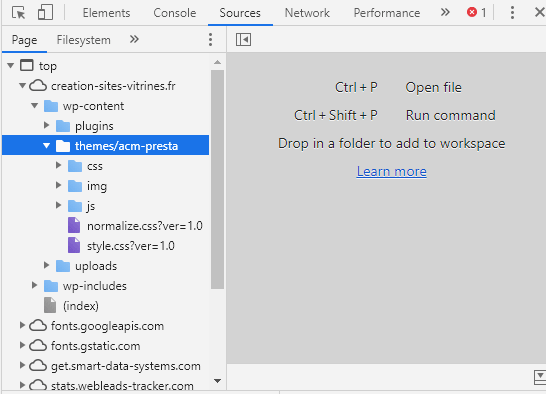546x394 pixels.
Task: Hide the navigator sidebar toggle icon
Action: [x=243, y=39]
